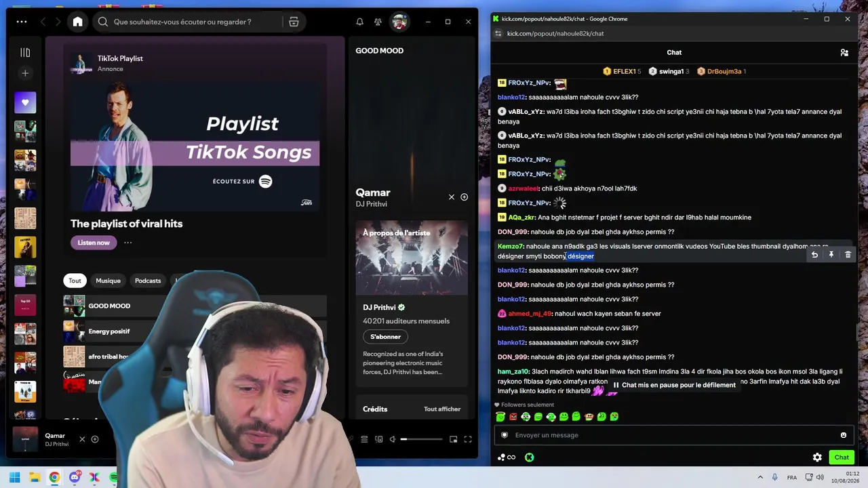Toggle the taskbar microphone indicator
Viewport: 868px width, 488px height.
click(775, 477)
